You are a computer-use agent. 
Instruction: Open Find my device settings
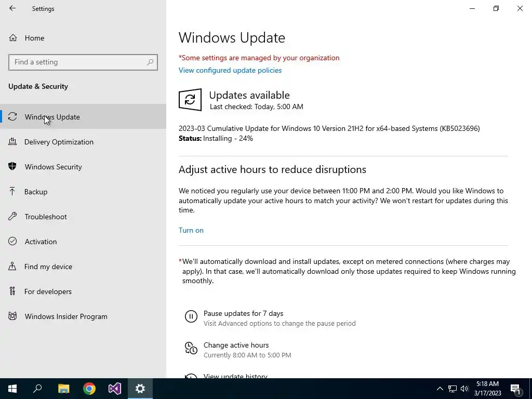pyautogui.click(x=83, y=267)
